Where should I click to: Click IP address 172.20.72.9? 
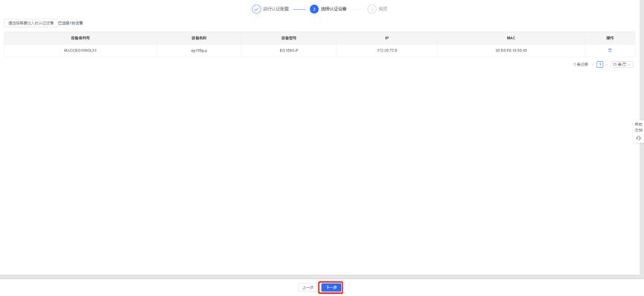click(x=387, y=51)
